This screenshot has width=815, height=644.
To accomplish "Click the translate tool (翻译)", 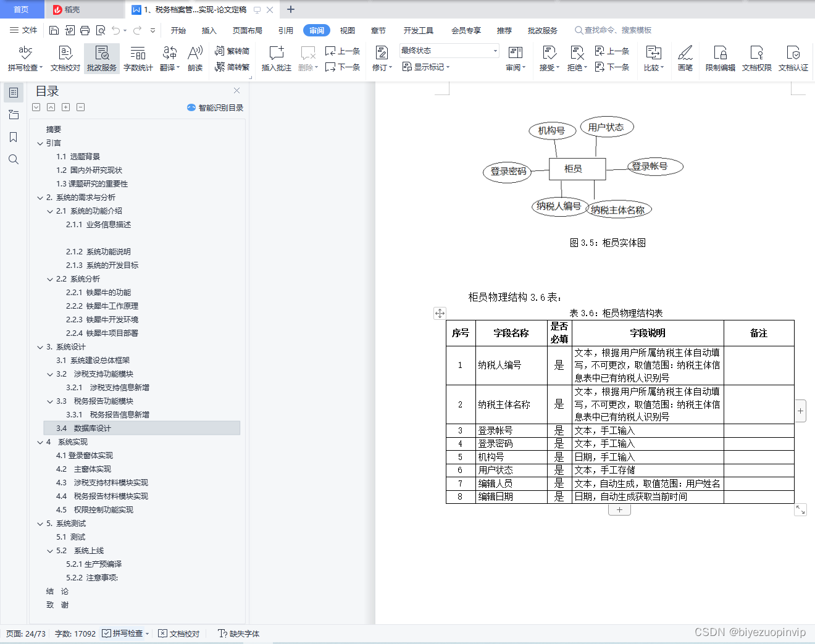I will click(x=170, y=59).
